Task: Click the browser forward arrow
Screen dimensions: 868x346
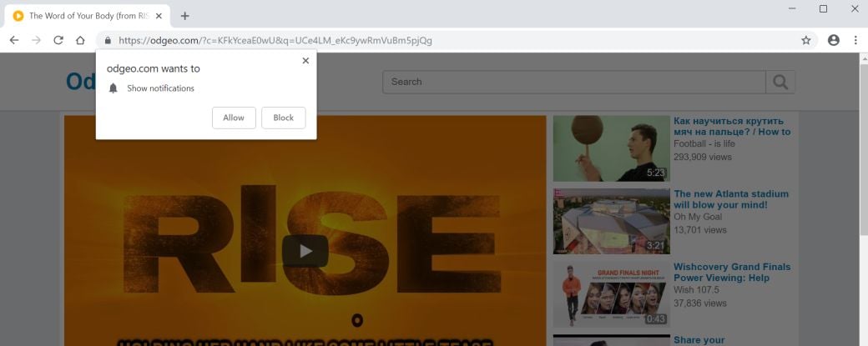Action: [36, 40]
